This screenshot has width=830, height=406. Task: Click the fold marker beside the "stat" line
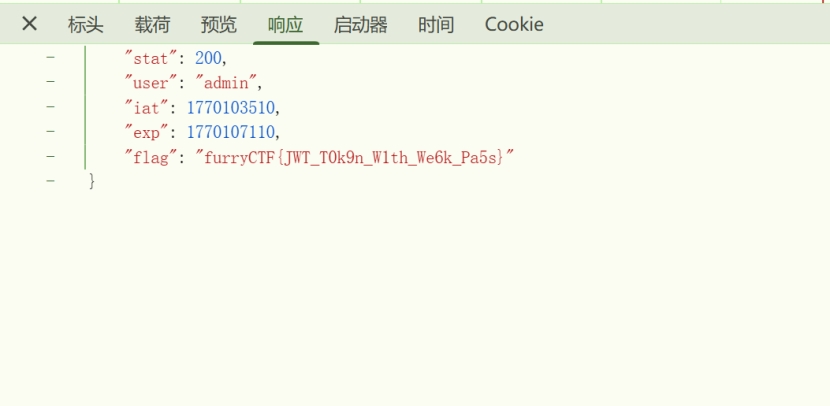[x=50, y=58]
